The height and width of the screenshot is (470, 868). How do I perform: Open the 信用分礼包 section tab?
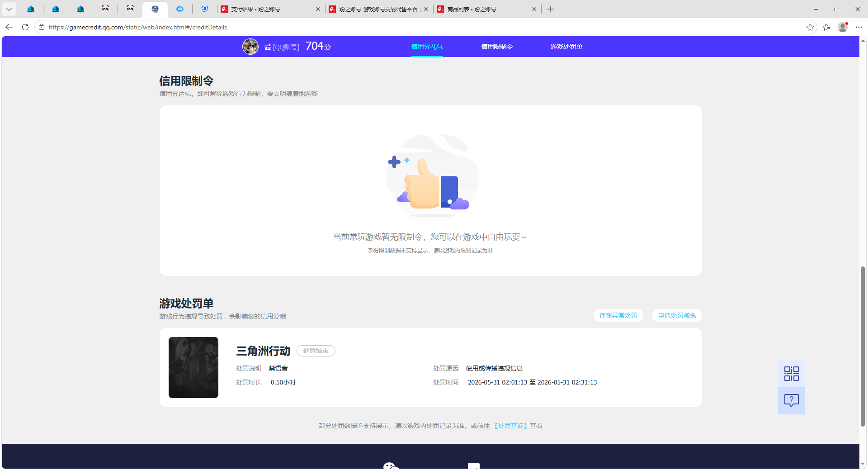point(427,47)
